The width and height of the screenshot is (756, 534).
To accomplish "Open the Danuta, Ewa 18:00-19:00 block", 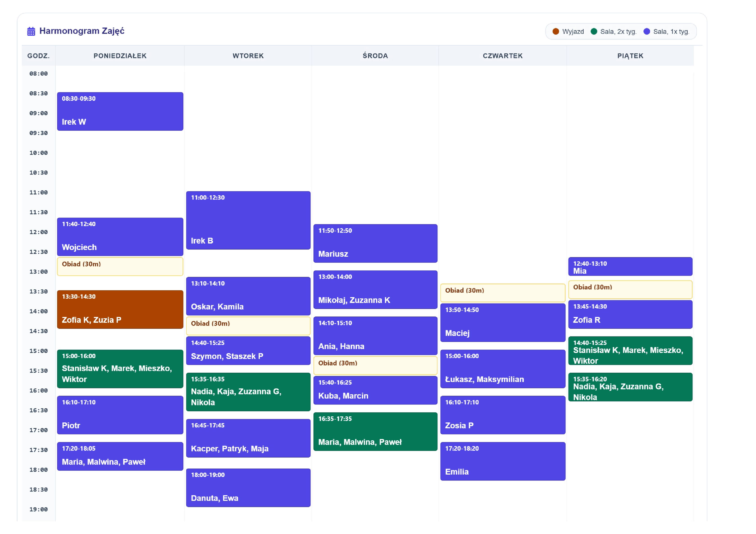I will point(248,488).
